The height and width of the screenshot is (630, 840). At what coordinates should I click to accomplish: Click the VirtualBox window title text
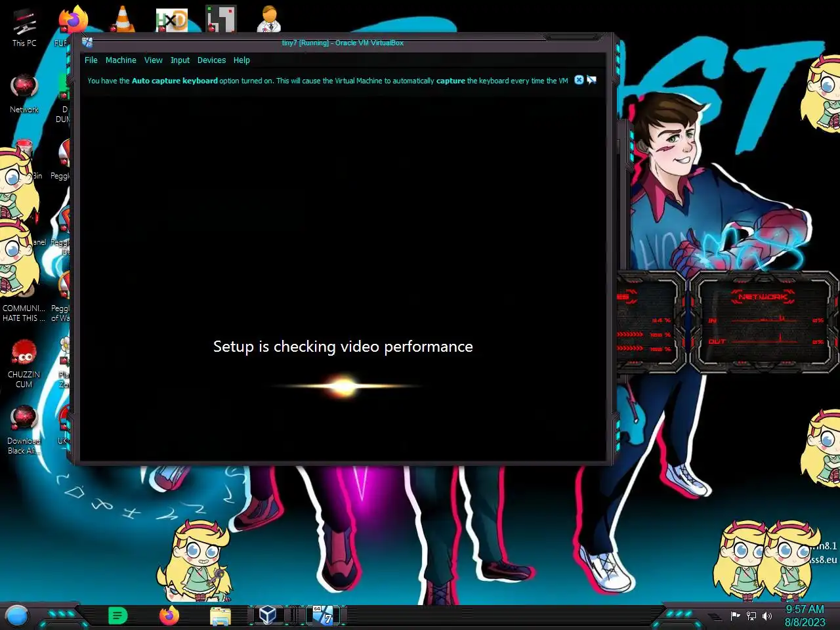pos(343,43)
